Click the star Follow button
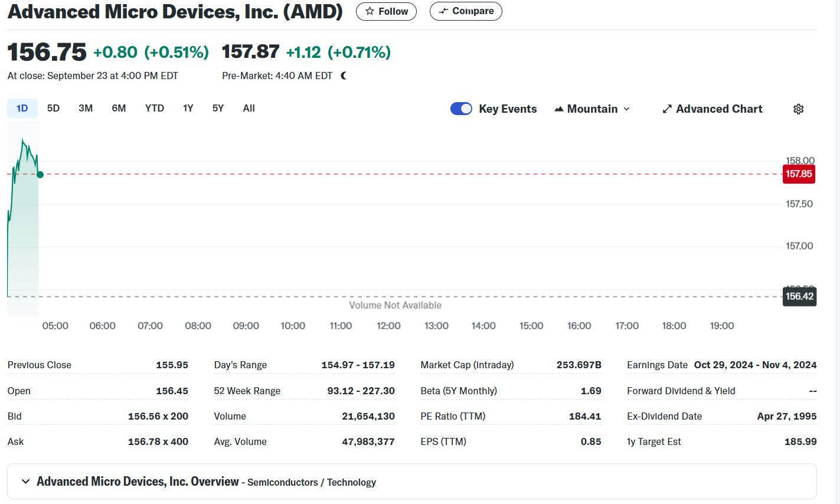Screen dimensions: 840x504 (x=386, y=11)
